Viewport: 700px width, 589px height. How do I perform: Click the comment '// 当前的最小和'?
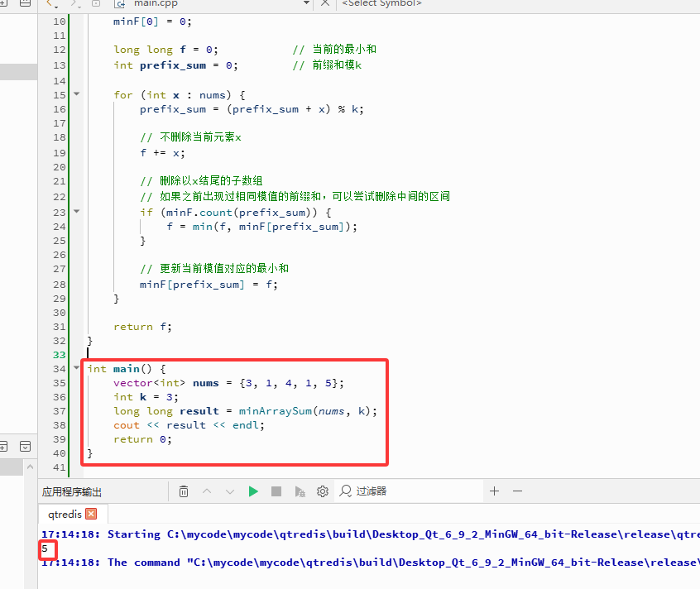click(x=334, y=49)
